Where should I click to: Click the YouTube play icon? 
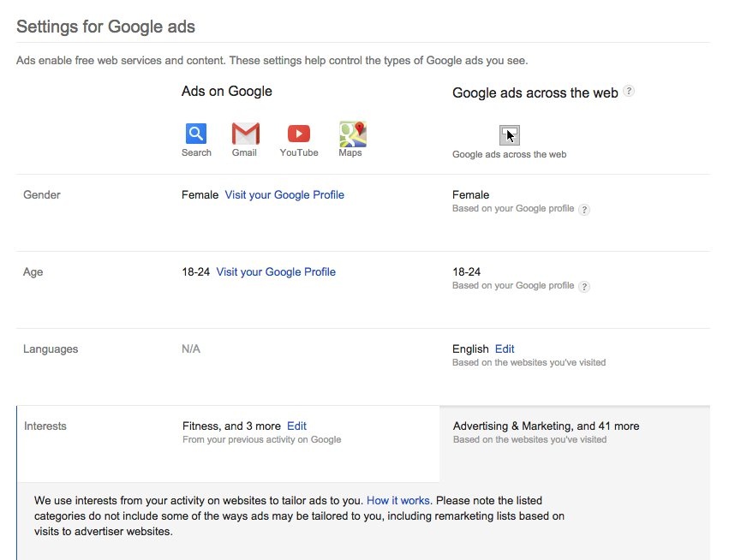tap(299, 134)
